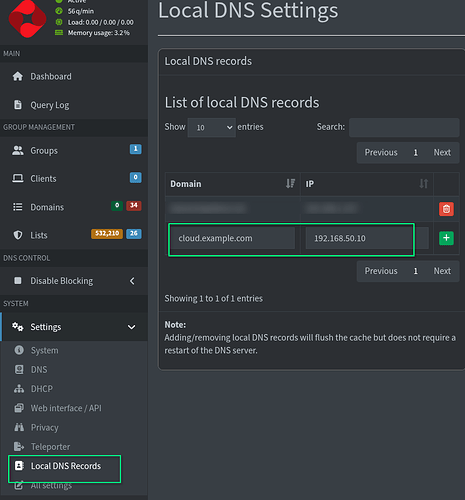This screenshot has width=465, height=500.
Task: Click the Domains list icon
Action: 18,207
